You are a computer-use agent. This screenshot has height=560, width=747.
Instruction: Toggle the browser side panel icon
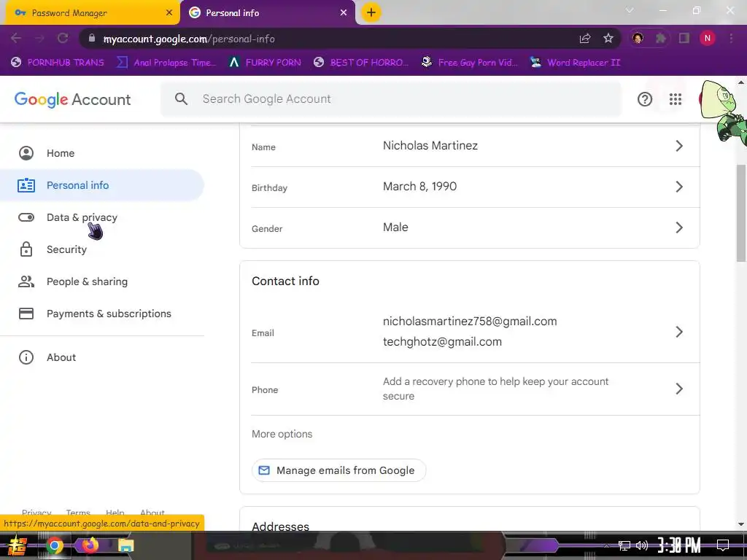[x=684, y=38]
